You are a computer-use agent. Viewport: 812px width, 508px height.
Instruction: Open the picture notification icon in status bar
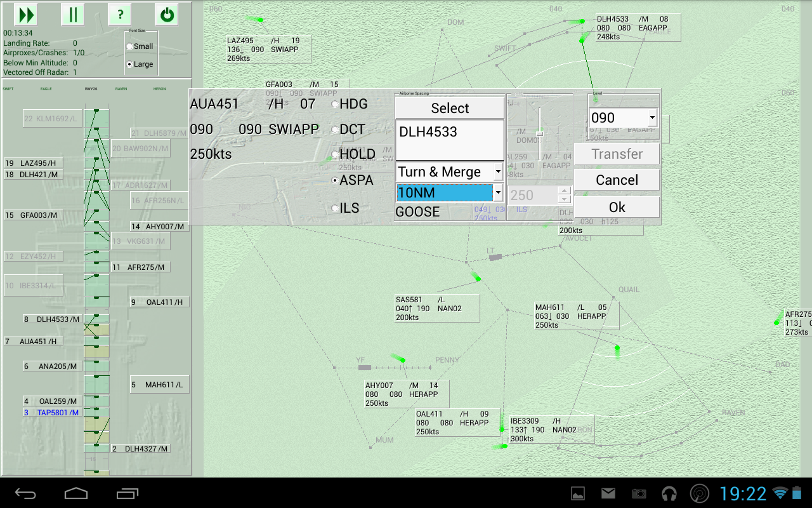(578, 493)
